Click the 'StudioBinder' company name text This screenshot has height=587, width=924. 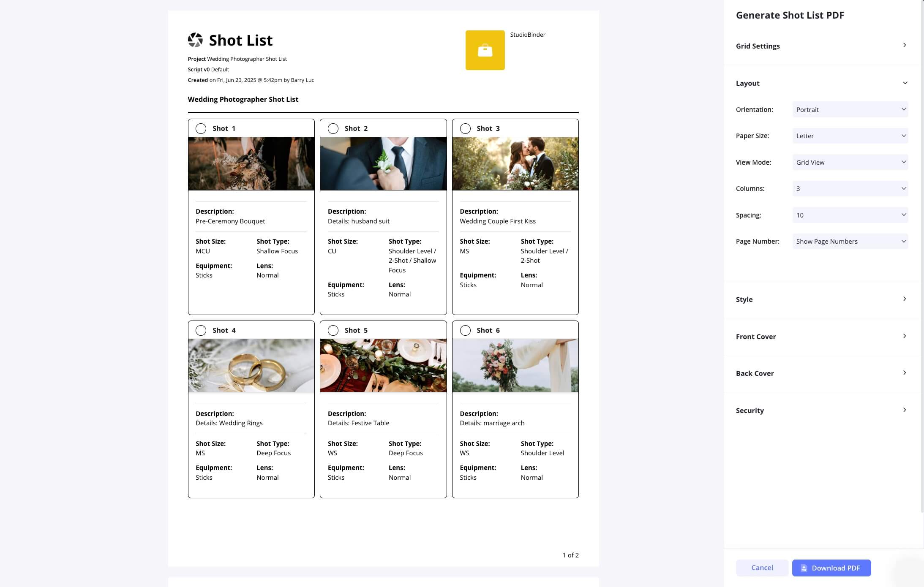pyautogui.click(x=528, y=35)
